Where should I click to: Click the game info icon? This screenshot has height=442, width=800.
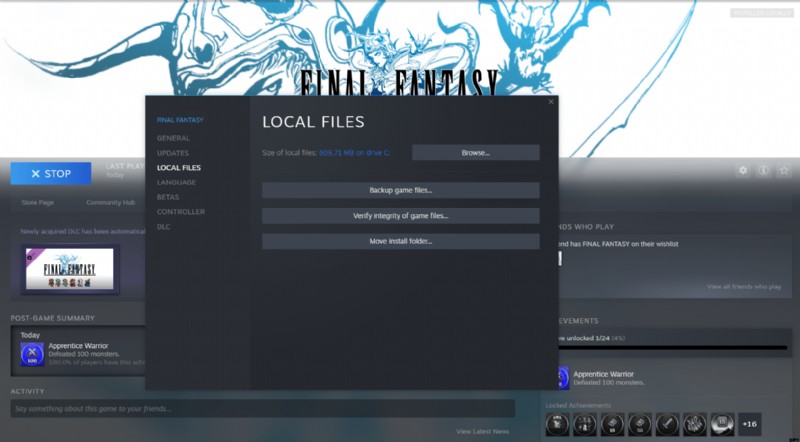[x=763, y=171]
